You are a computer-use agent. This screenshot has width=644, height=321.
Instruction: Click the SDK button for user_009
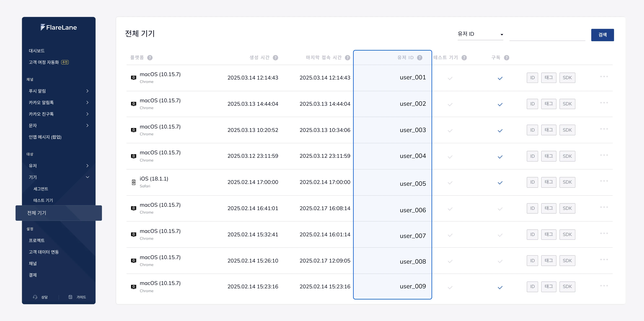[567, 287]
